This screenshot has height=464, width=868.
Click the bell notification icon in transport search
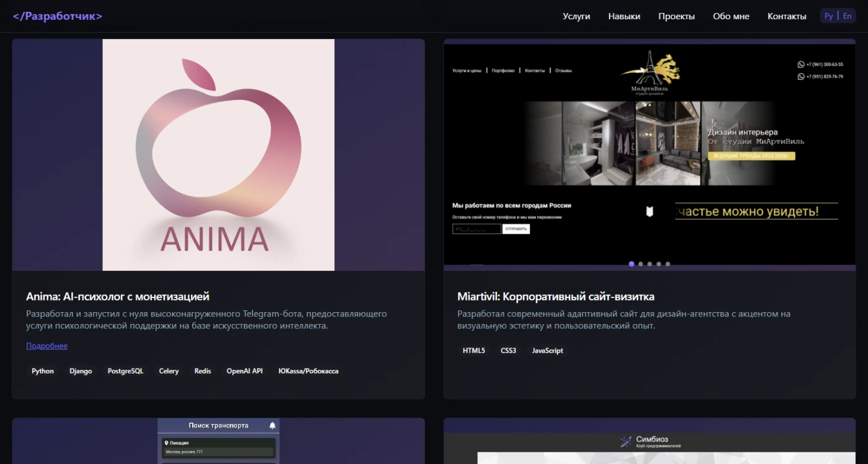[x=272, y=426]
